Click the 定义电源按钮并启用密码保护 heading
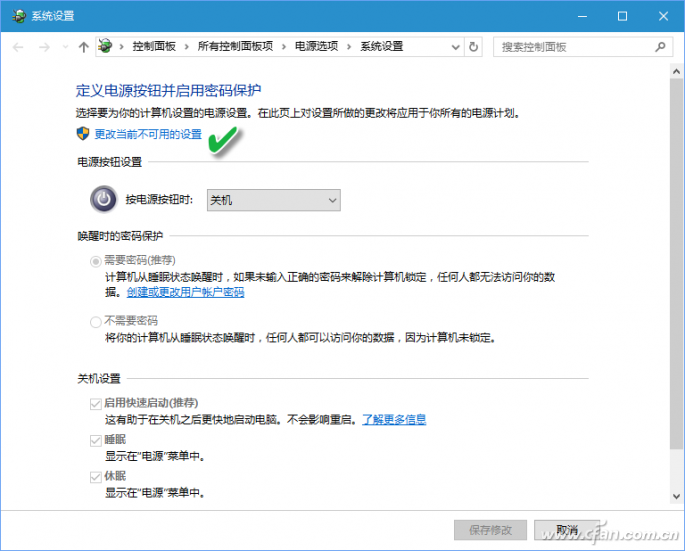The image size is (685, 551). tap(168, 90)
